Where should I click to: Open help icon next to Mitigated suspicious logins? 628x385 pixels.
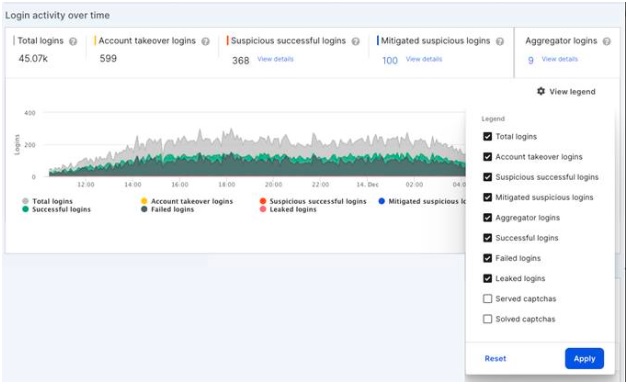pyautogui.click(x=500, y=41)
